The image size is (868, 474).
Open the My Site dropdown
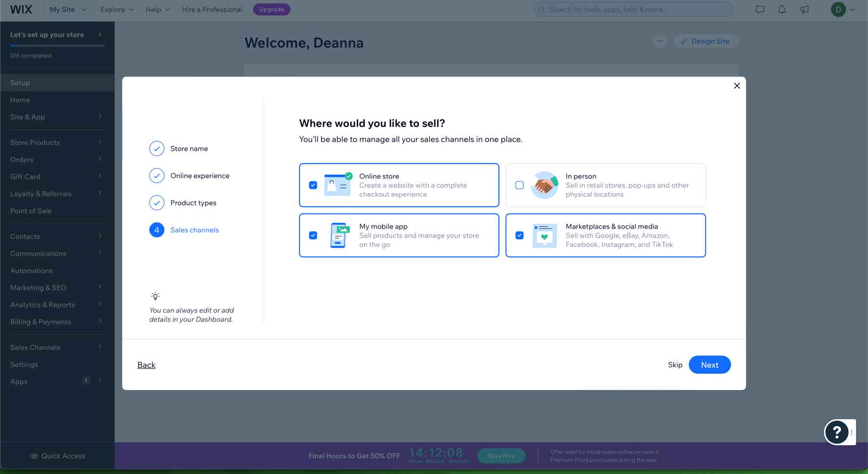(x=68, y=9)
